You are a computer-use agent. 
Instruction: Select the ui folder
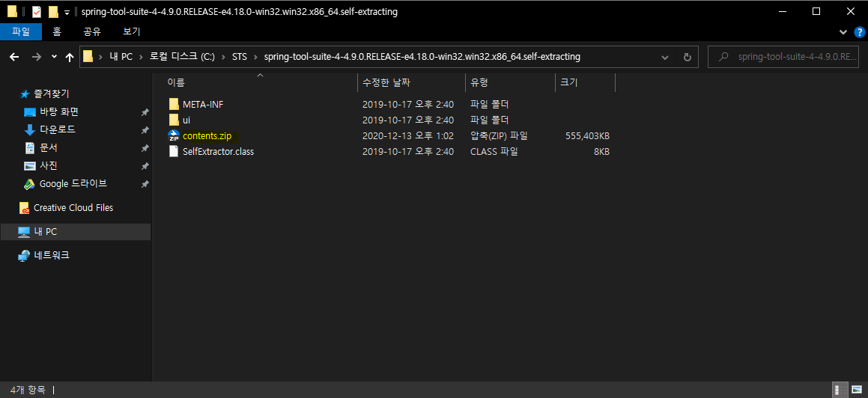(186, 120)
